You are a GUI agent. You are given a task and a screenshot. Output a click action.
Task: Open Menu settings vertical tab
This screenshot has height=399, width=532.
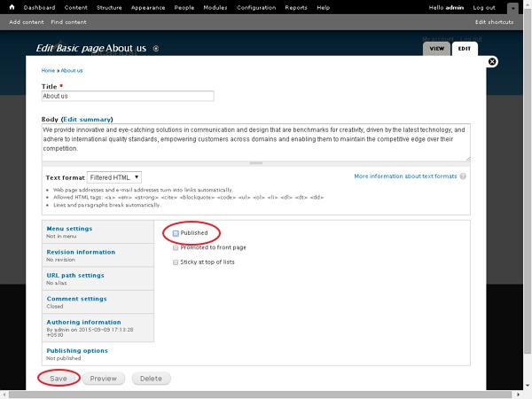(x=98, y=231)
